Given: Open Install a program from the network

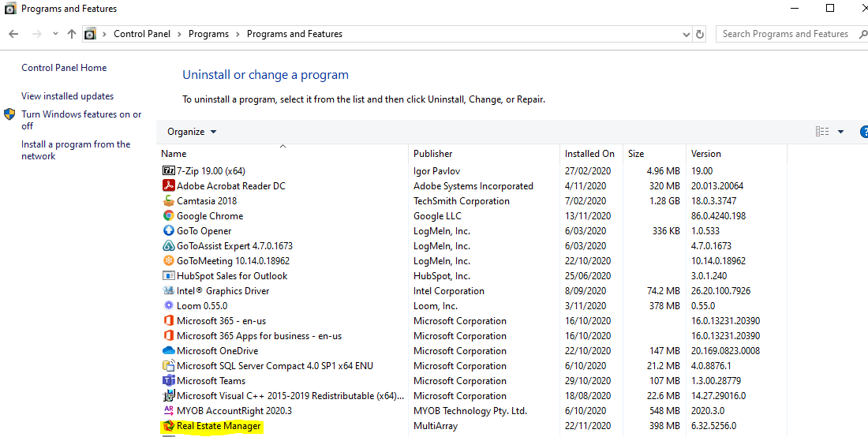Looking at the screenshot, I should point(76,150).
